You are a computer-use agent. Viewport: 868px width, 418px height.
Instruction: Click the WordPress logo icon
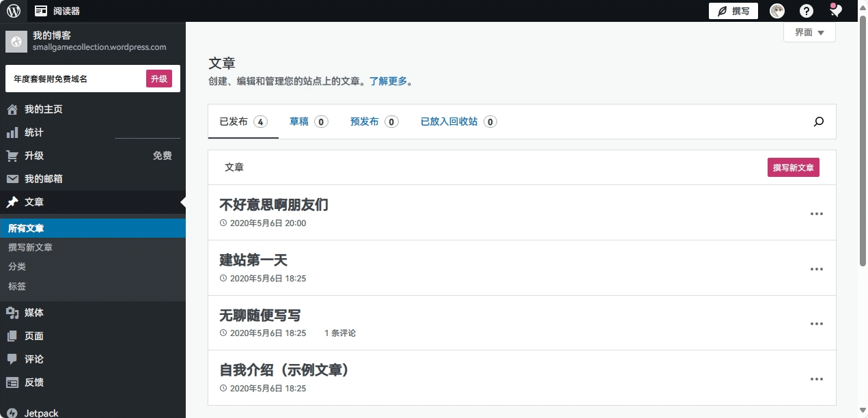(x=14, y=11)
